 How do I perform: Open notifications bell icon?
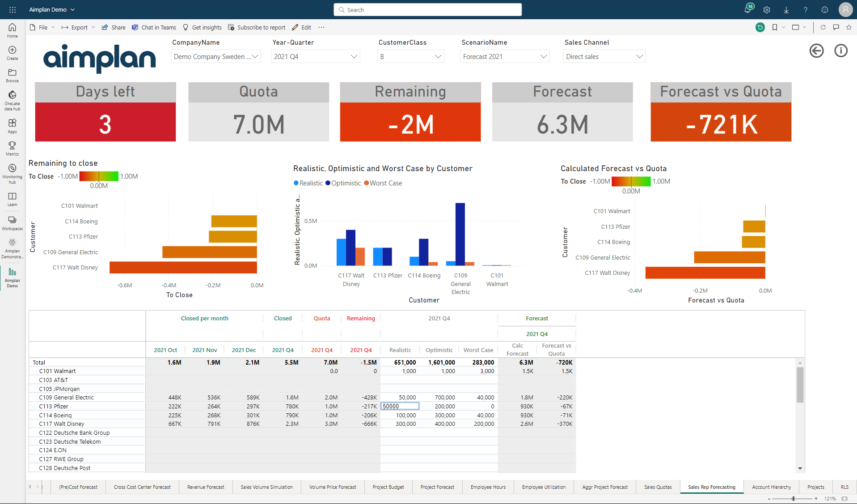[747, 9]
